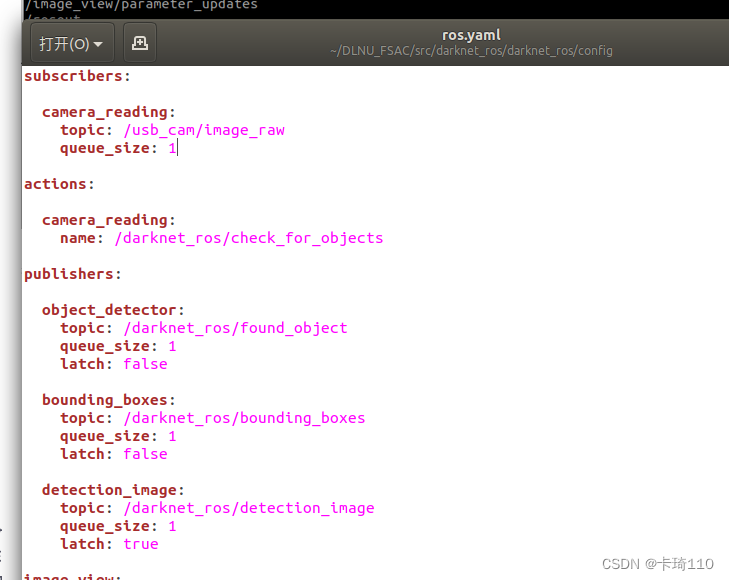
Task: Click /image_view/parameter_updates in the terminal behind
Action: pyautogui.click(x=141, y=5)
